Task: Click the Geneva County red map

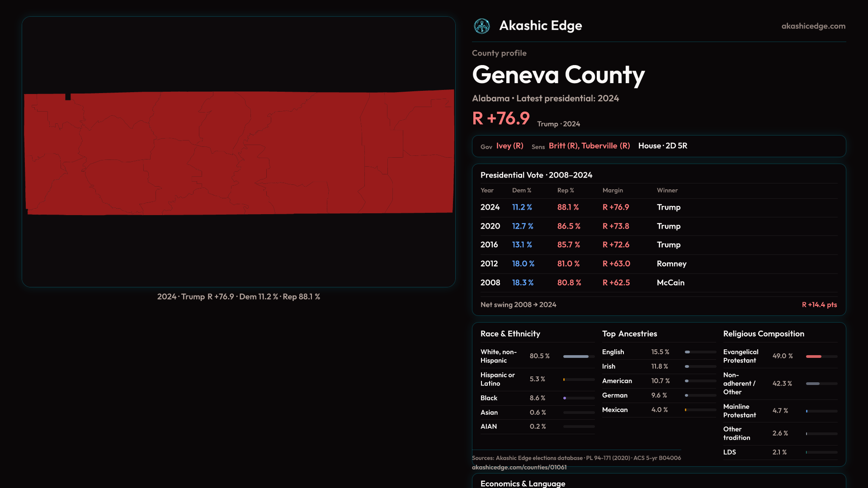Action: [239, 152]
